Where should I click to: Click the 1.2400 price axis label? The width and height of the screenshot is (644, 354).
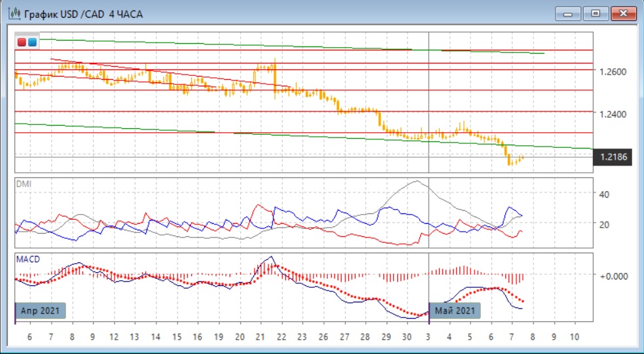[x=612, y=114]
